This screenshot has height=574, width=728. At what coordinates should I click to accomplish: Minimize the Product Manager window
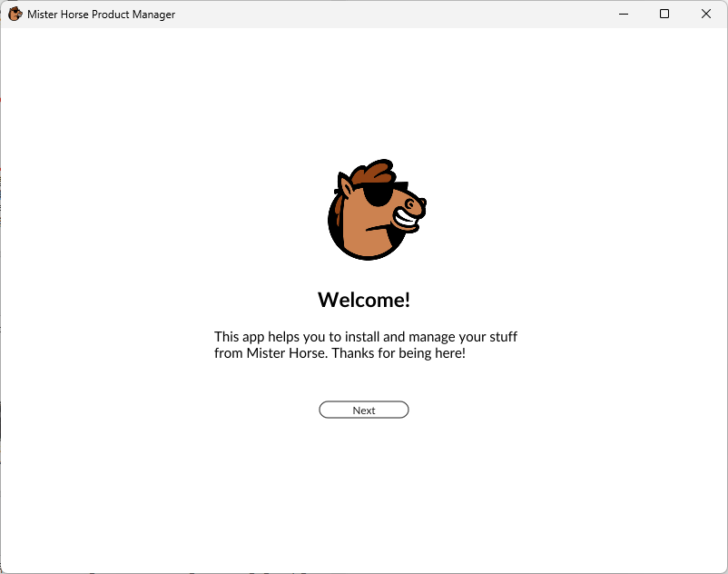624,14
